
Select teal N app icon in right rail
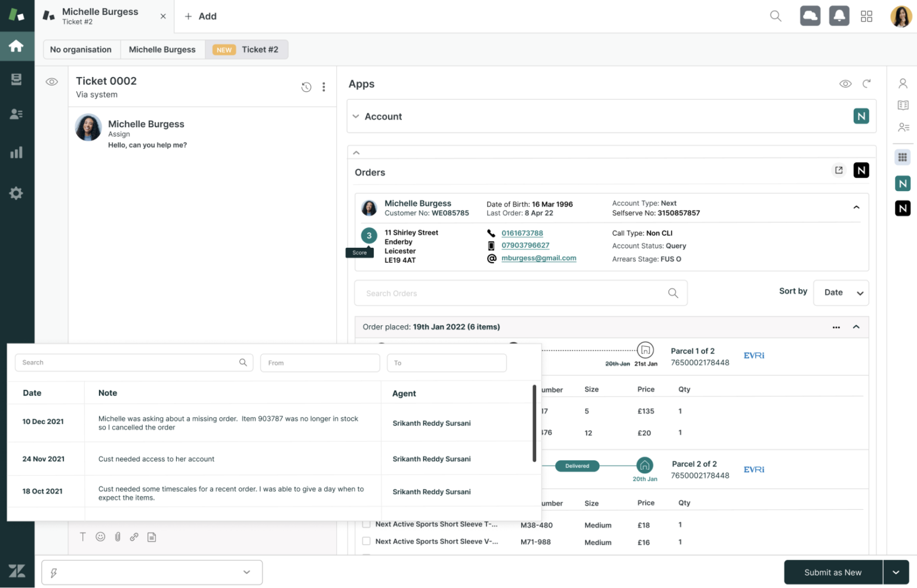903,183
